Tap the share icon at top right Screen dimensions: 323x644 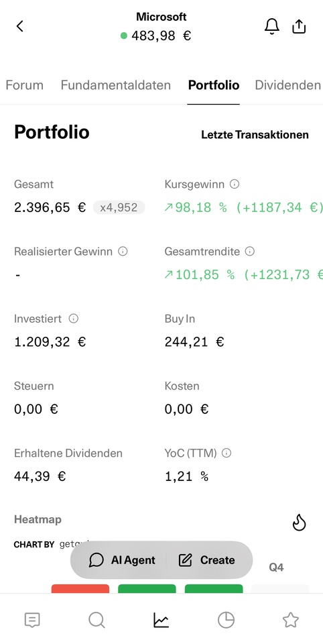[299, 26]
